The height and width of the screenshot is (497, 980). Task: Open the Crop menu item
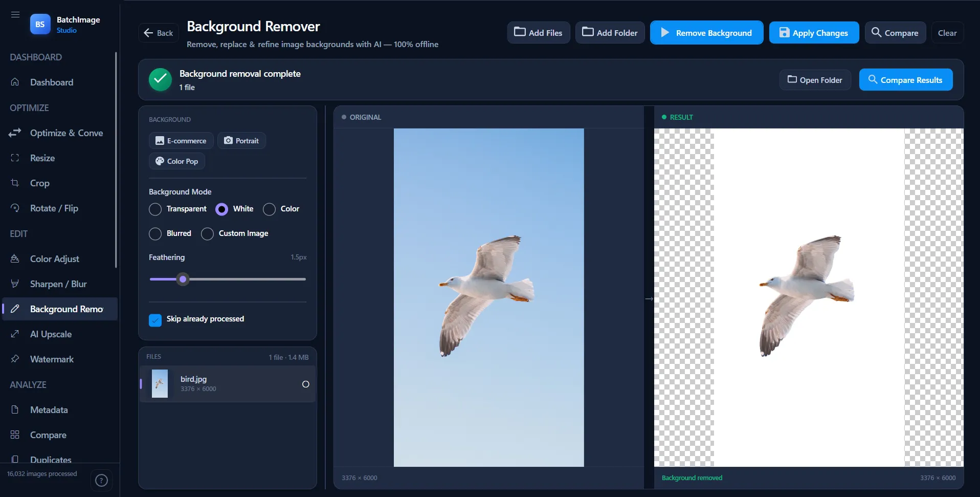pyautogui.click(x=59, y=183)
